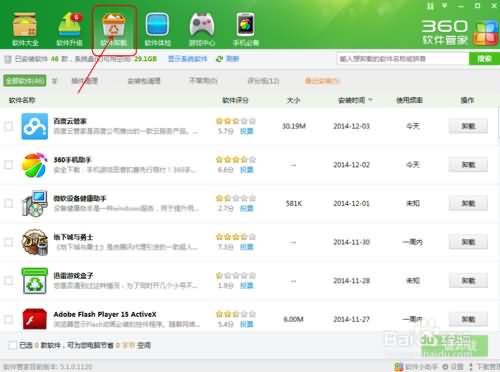Image resolution: width=500 pixels, height=372 pixels.
Task: Click the star rating of 360手机助手
Action: click(x=236, y=159)
